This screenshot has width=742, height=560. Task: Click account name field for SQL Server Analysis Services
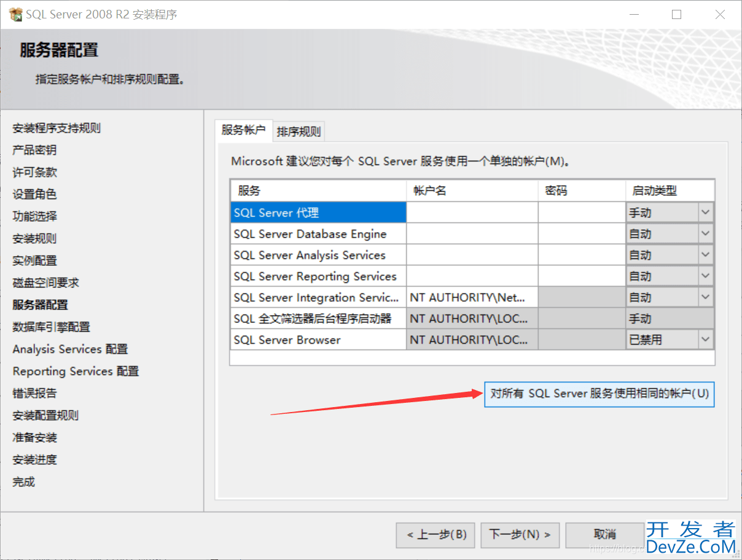[472, 255]
